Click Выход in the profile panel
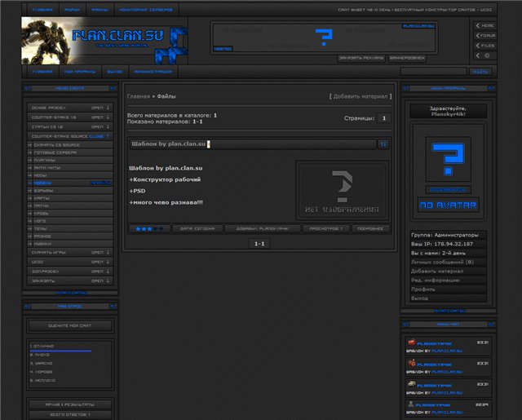Screen dimensions: 522x420 point(419,298)
